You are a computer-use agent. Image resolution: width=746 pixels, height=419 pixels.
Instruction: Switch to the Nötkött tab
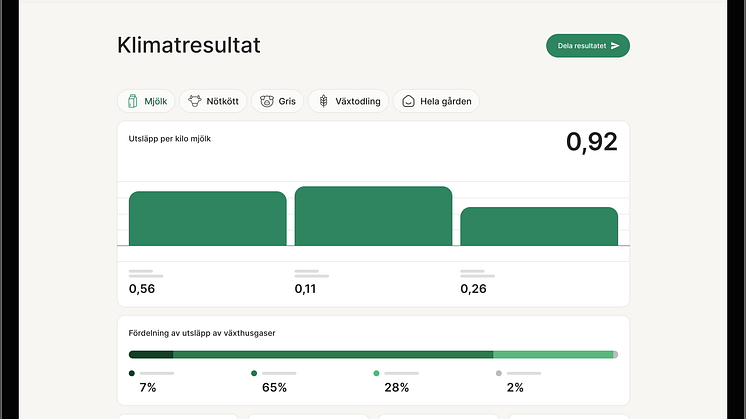pyautogui.click(x=214, y=101)
